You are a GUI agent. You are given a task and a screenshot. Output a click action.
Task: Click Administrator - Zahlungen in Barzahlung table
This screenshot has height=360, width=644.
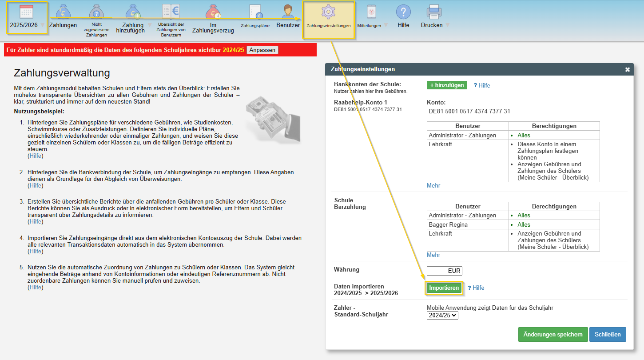coord(462,215)
